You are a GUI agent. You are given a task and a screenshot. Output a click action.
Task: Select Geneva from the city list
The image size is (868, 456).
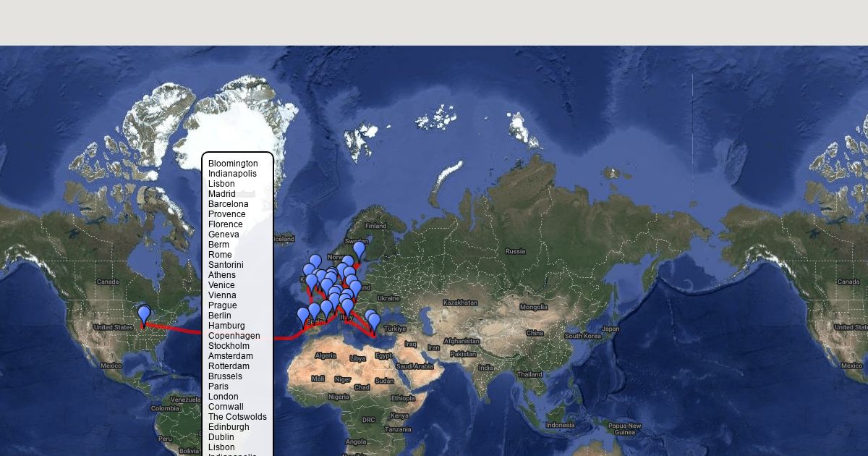click(x=224, y=235)
